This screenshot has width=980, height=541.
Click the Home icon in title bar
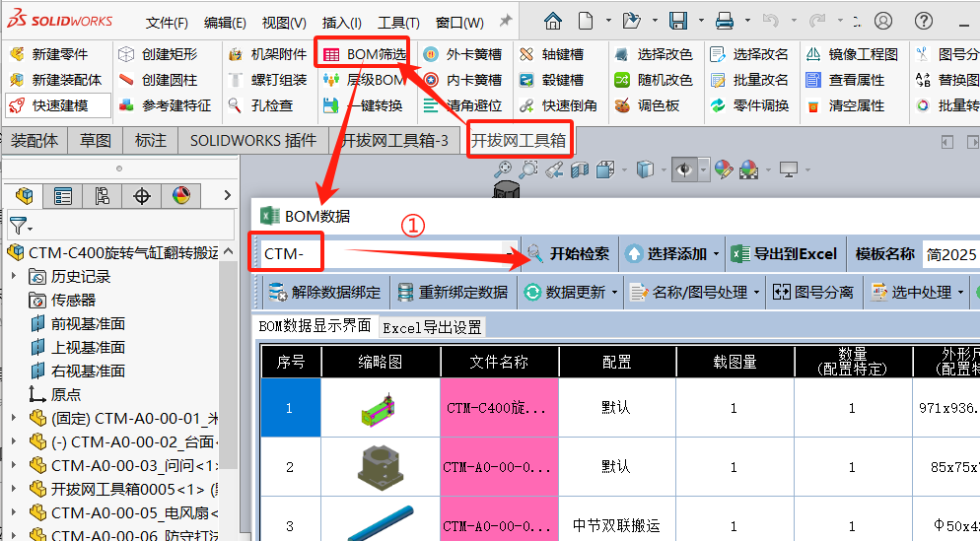point(552,22)
